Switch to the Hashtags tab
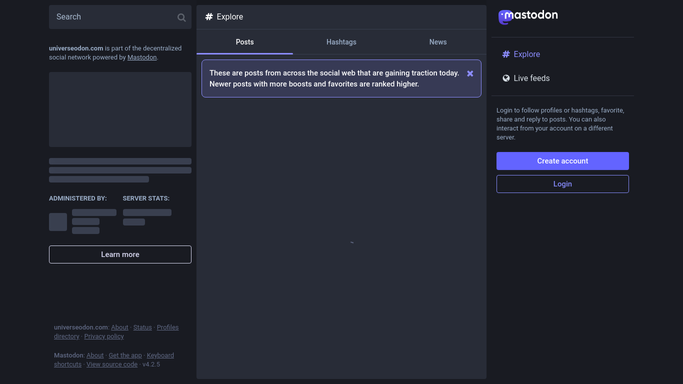The width and height of the screenshot is (683, 384). 341,42
